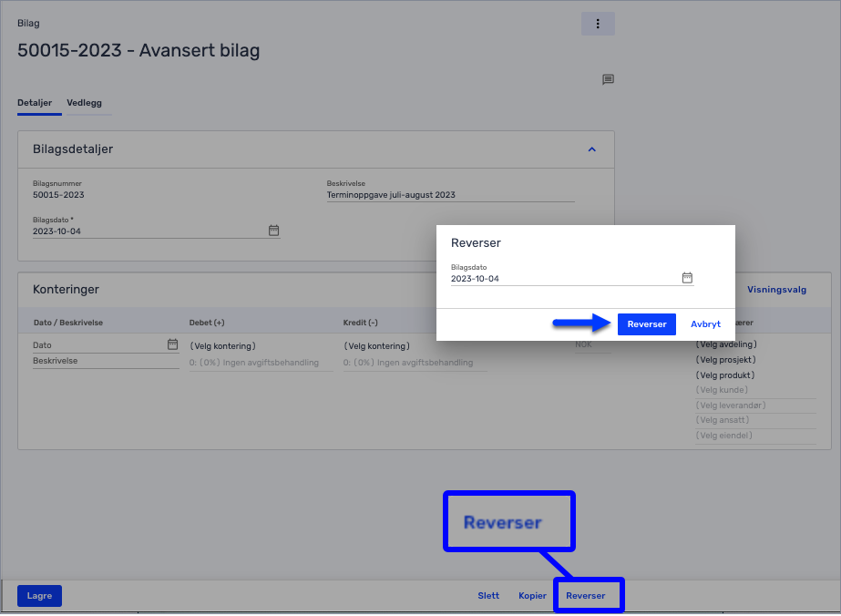Open the Kredit Velg kontering dropdown
Screen dimensions: 841x616
click(376, 346)
